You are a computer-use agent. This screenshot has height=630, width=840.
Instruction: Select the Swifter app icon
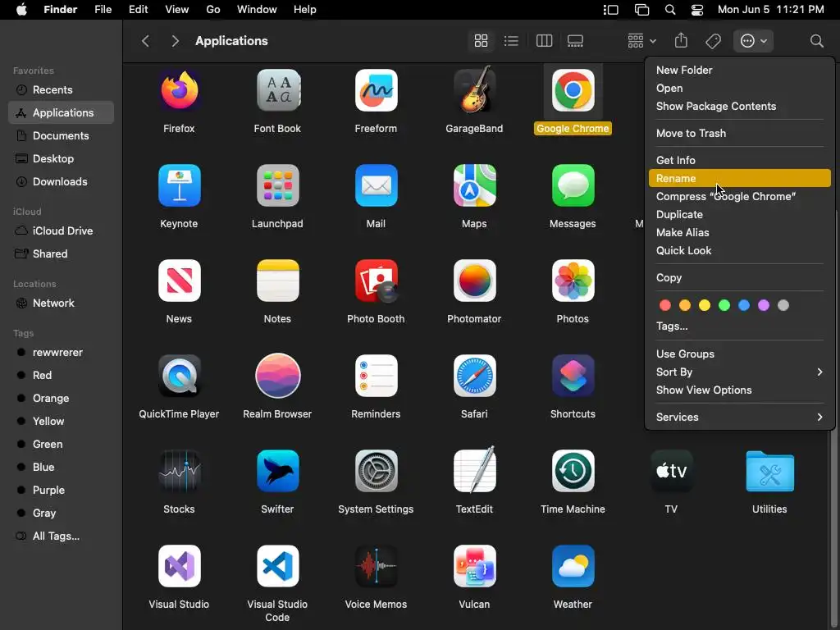click(x=277, y=471)
